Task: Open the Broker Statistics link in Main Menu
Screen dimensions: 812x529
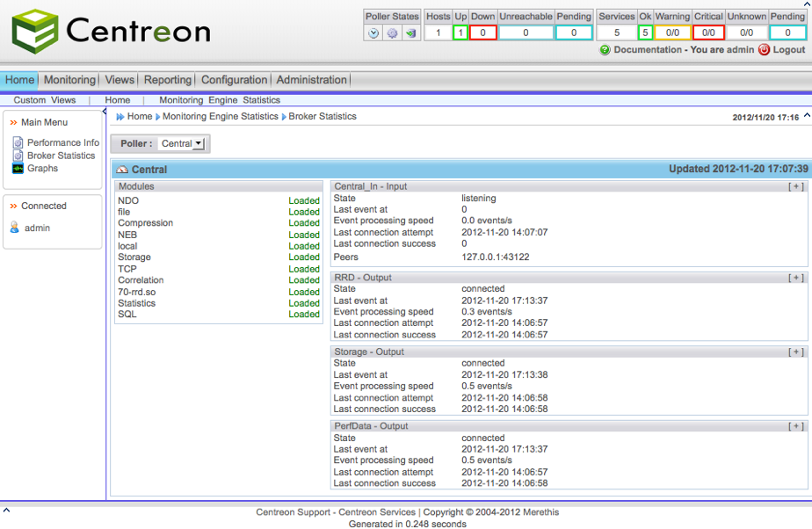Action: 61,156
